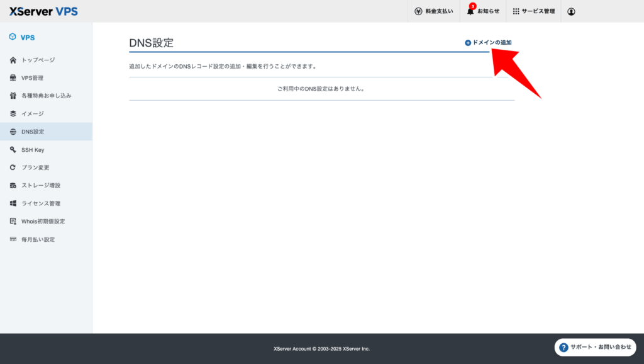
Task: Click the XServer Account copyright text
Action: [x=321, y=349]
